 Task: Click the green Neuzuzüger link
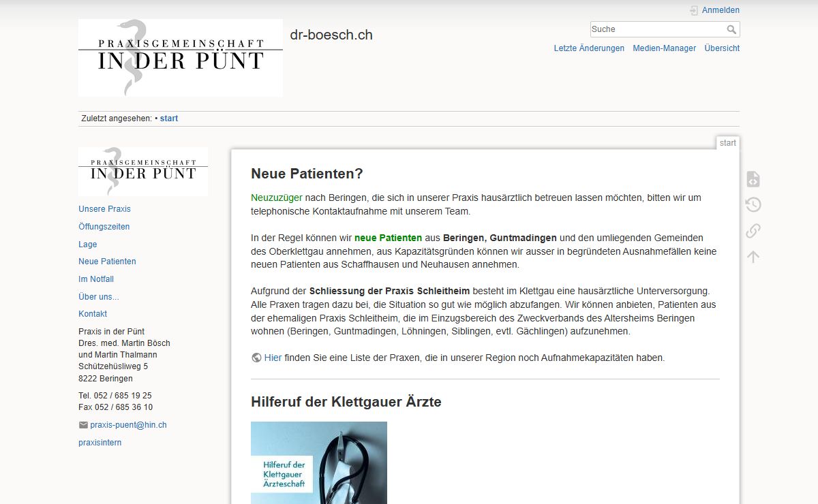[x=277, y=198]
